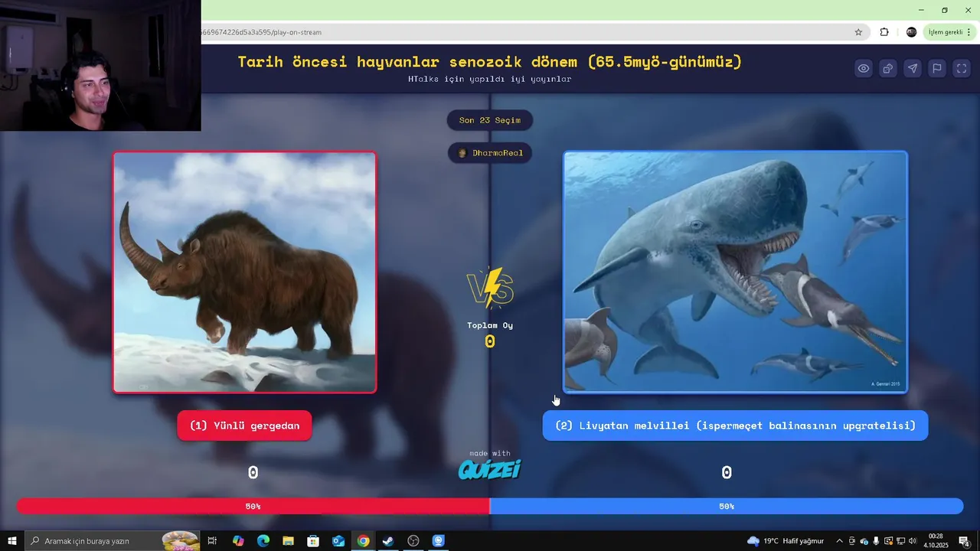Open the blue webcam app on taskbar
Viewport: 980px width, 551px height.
(438, 541)
